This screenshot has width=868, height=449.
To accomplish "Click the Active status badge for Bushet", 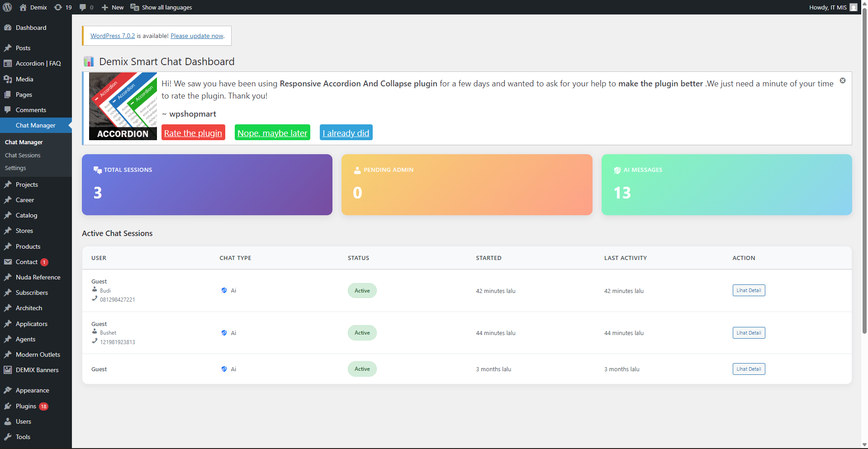I will (362, 333).
